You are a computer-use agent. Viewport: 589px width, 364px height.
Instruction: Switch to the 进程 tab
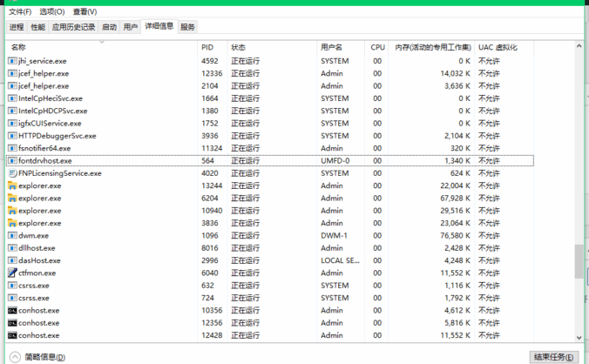click(x=17, y=27)
